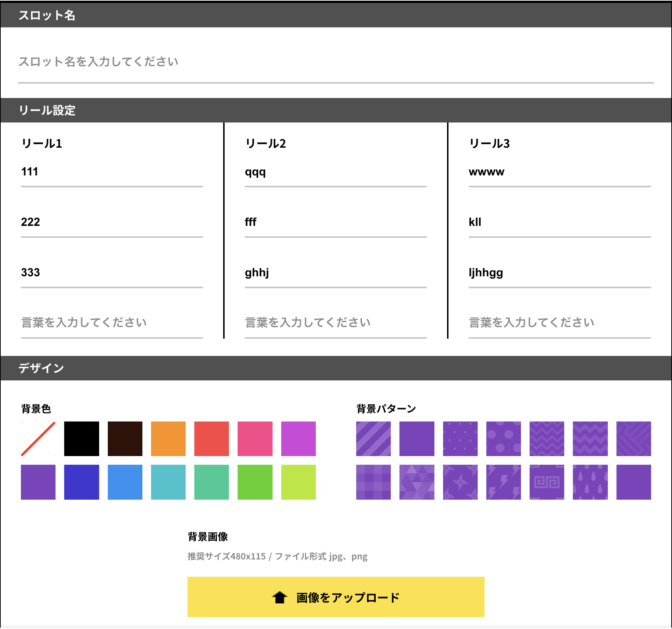This screenshot has height=629, width=672.
Task: Select reel 2 field containing qqq
Action: (336, 172)
